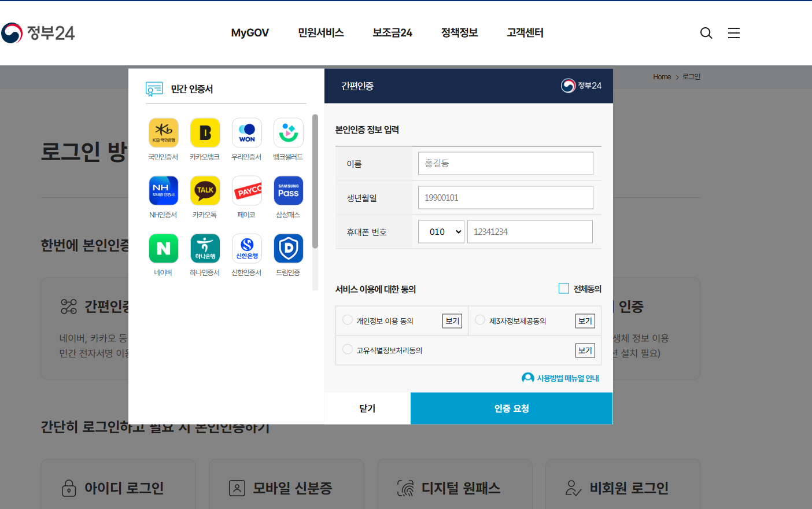Select the 우리인증서 WON icon
The image size is (812, 509).
(247, 133)
